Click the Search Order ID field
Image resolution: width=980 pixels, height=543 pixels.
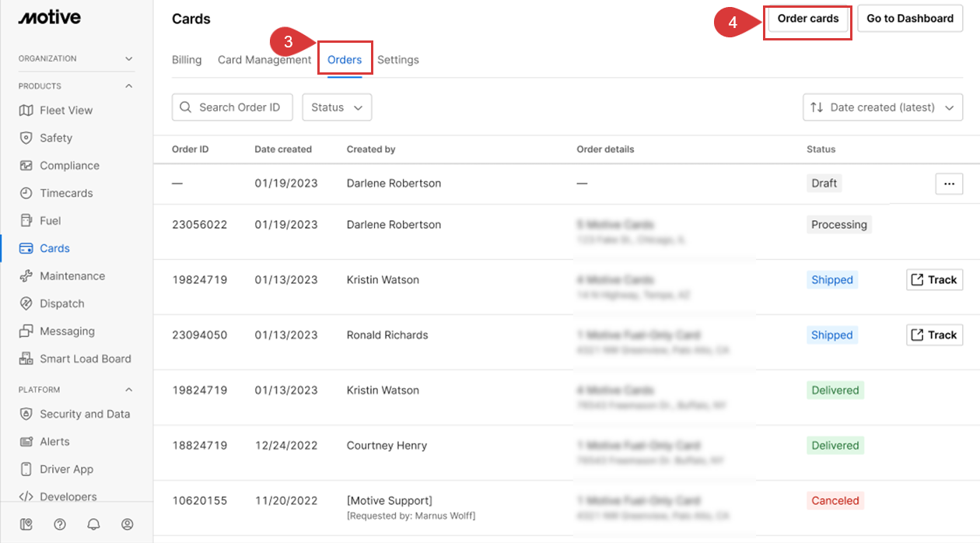[232, 107]
